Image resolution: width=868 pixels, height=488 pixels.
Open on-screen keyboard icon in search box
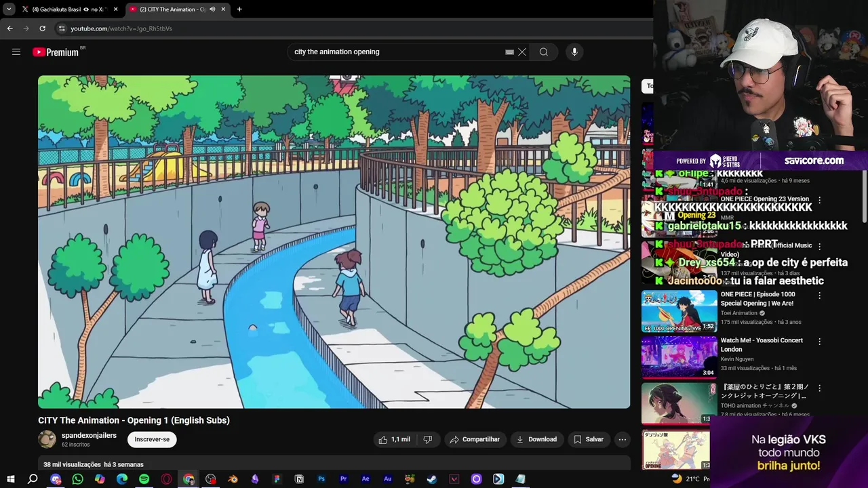tap(509, 52)
